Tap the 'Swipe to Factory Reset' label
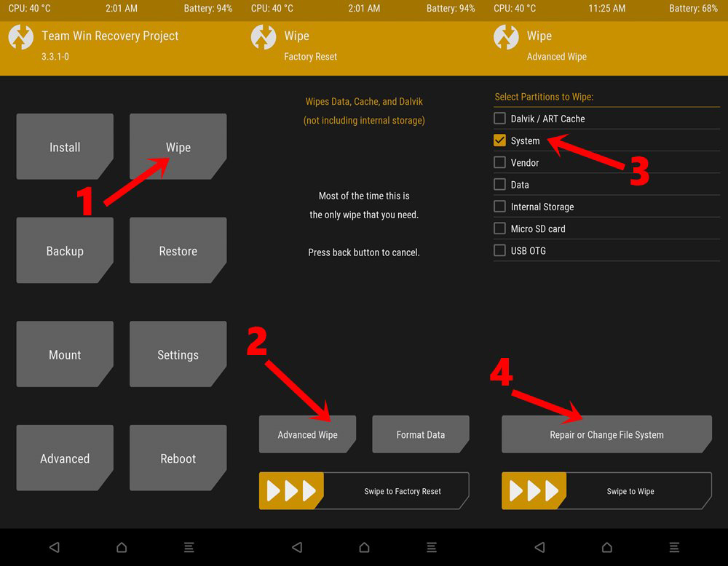Viewport: 728px width, 566px height. (403, 491)
